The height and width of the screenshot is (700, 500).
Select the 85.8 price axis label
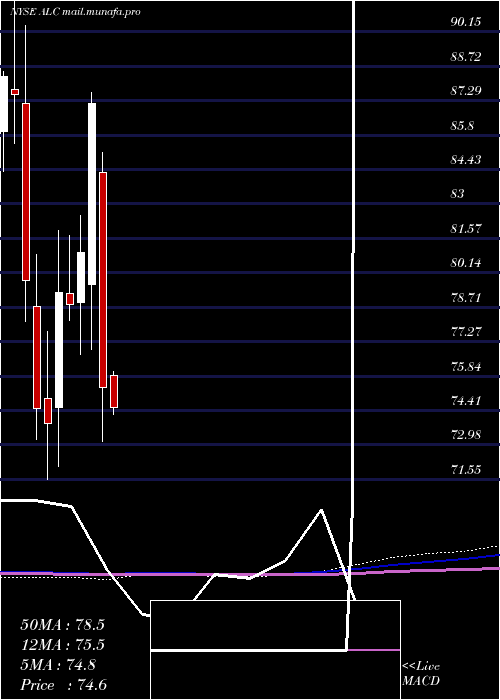462,125
